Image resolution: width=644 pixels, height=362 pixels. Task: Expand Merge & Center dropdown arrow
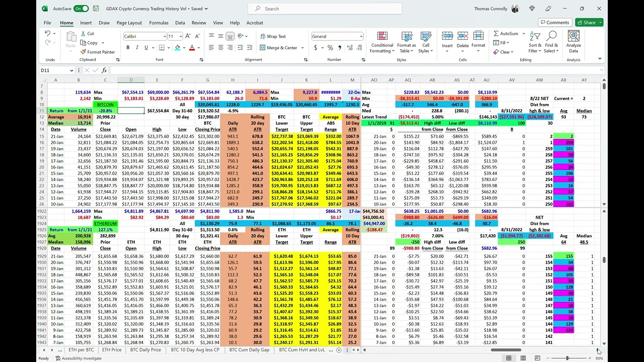[302, 48]
